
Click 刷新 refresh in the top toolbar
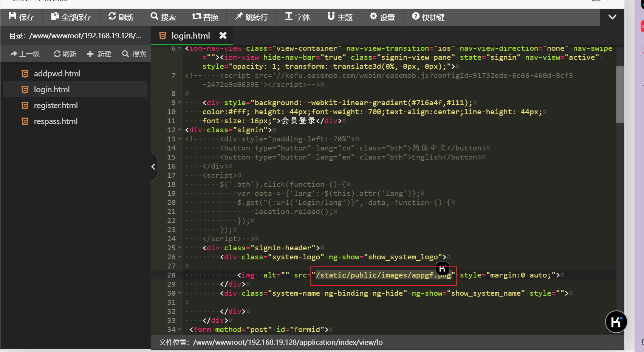point(121,17)
